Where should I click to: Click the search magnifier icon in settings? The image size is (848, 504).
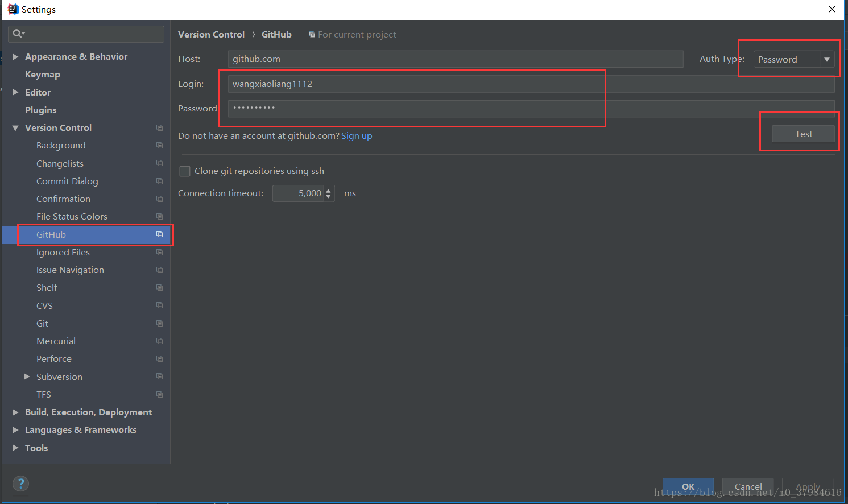(18, 34)
